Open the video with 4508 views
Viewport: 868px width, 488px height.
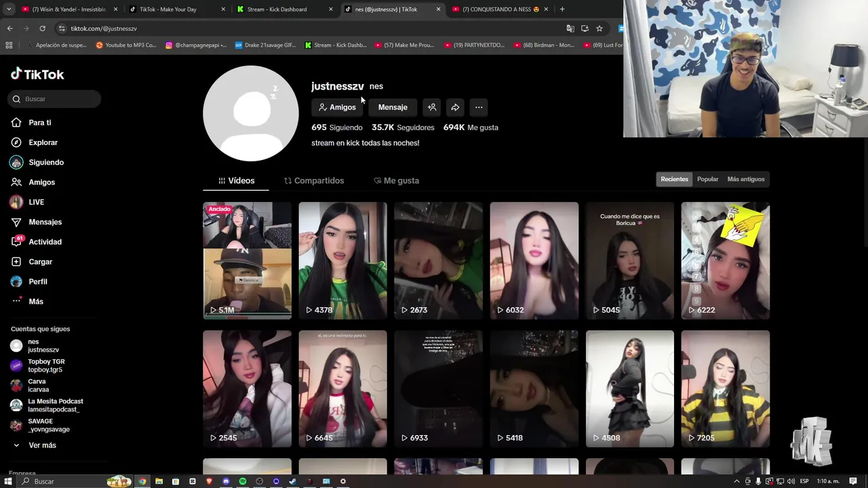(630, 388)
